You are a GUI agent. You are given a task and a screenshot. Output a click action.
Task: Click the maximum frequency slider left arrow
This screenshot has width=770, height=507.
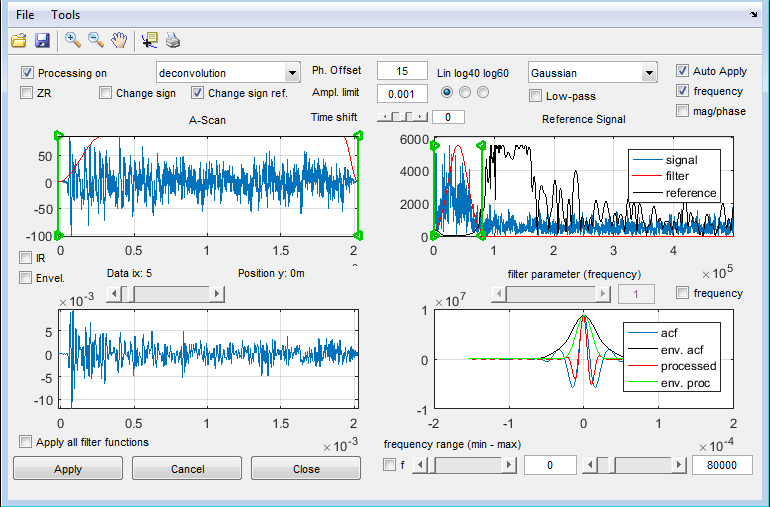click(x=590, y=465)
